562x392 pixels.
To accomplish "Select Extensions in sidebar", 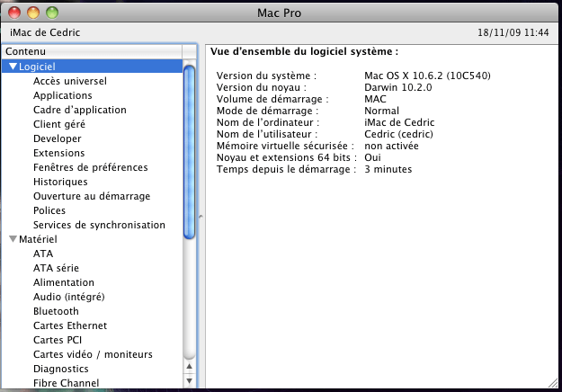I will pyautogui.click(x=58, y=153).
